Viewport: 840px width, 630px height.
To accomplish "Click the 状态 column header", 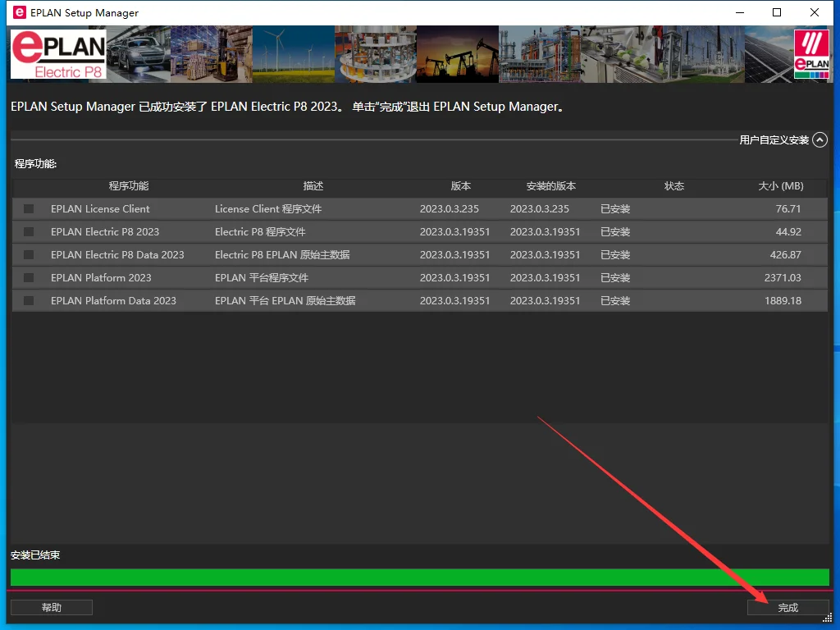I will (674, 186).
